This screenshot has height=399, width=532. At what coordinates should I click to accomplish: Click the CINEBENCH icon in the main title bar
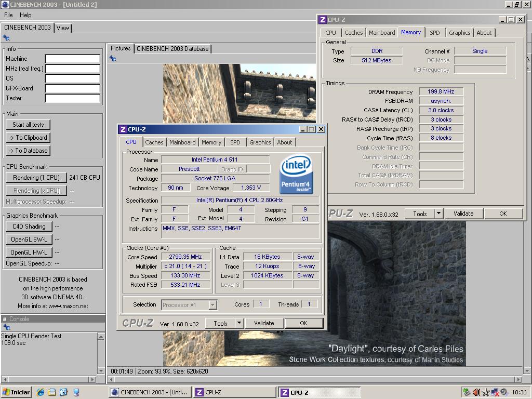[5, 4]
